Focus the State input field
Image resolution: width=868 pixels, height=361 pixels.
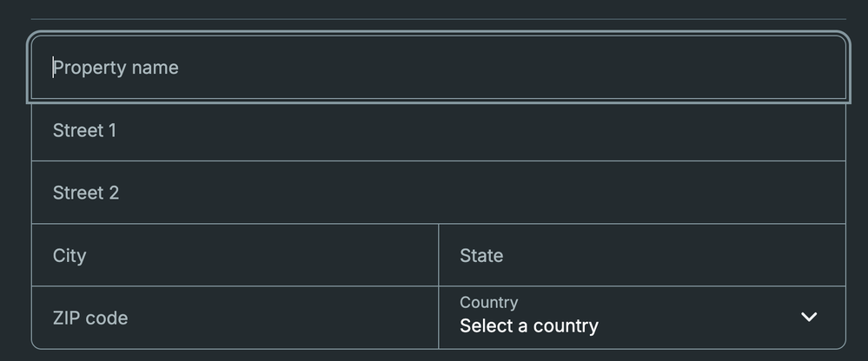point(641,255)
